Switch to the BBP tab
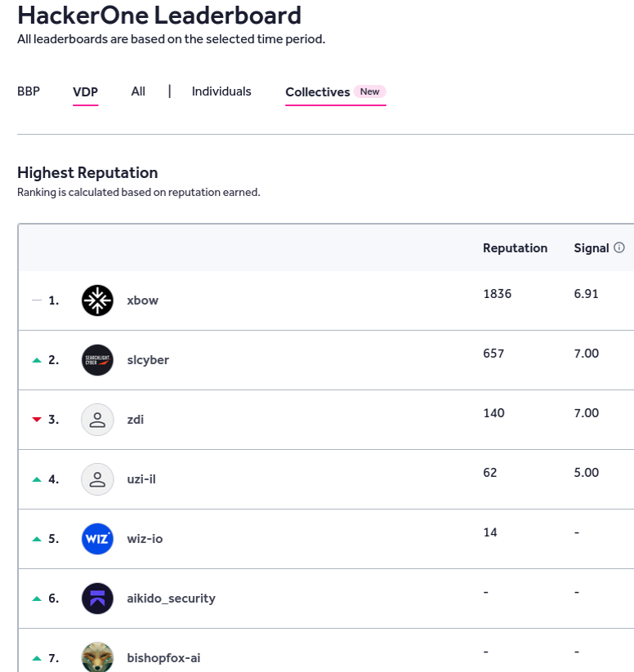 coord(29,91)
